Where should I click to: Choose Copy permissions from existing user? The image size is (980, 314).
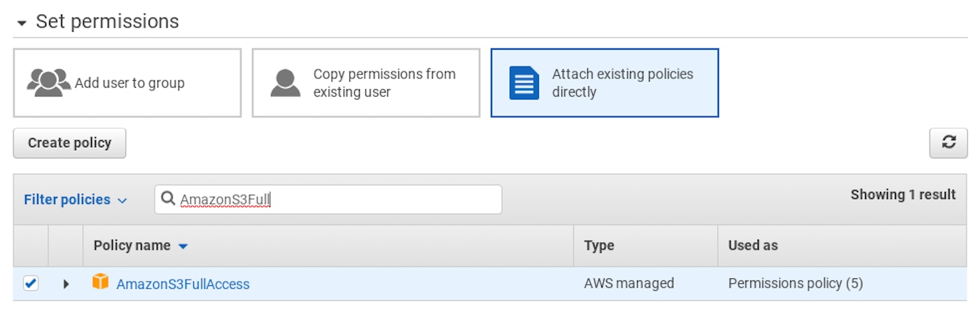coord(384,83)
